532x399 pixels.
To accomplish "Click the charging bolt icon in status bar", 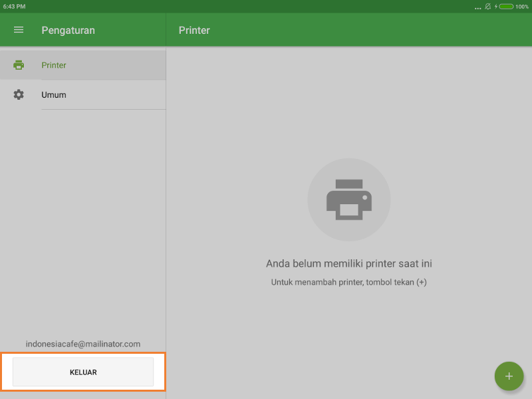I will (x=496, y=6).
